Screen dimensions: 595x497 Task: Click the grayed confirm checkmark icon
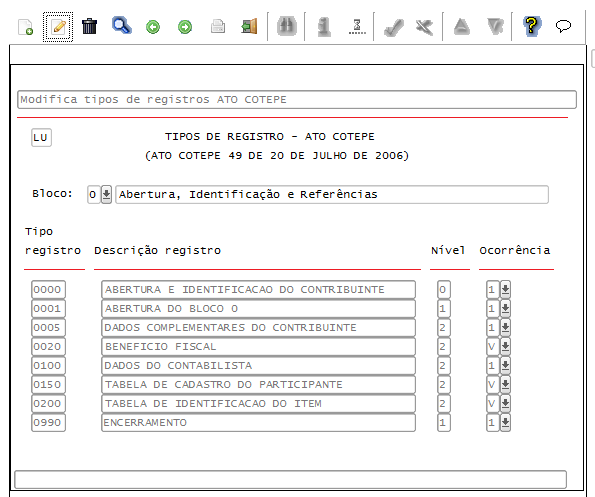pos(394,27)
